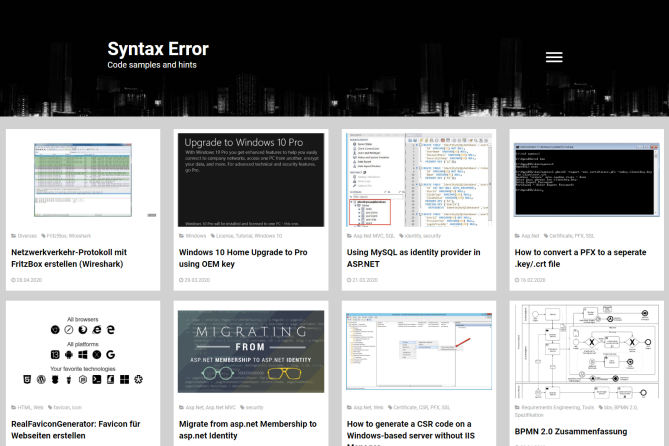
Task: Click clock icon beside 28.04.2020
Action: pyautogui.click(x=13, y=280)
